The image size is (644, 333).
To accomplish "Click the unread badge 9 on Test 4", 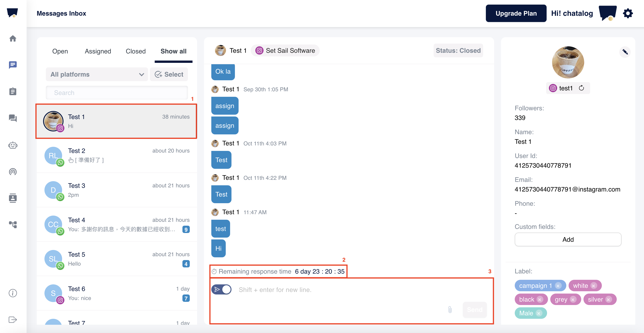I will [x=186, y=229].
